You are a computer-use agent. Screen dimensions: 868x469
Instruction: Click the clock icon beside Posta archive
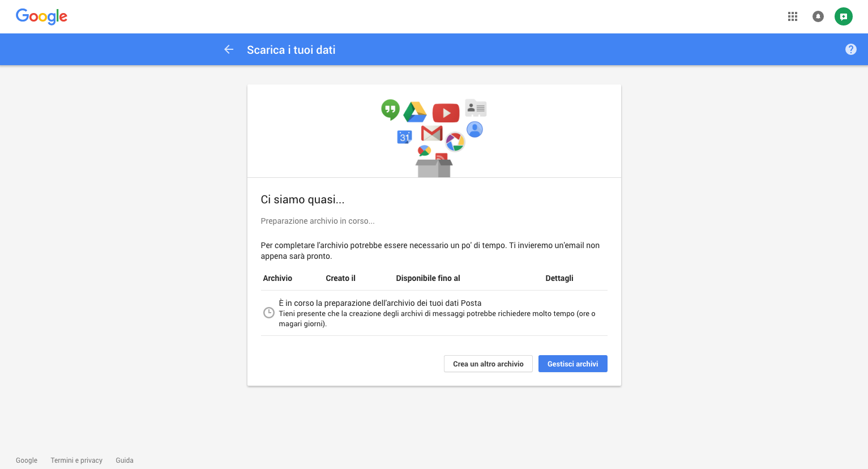point(269,313)
